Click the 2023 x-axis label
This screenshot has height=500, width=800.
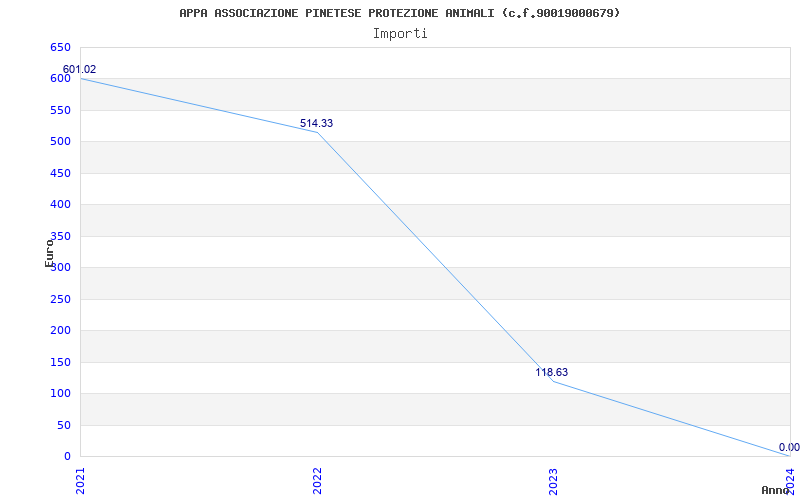(554, 481)
